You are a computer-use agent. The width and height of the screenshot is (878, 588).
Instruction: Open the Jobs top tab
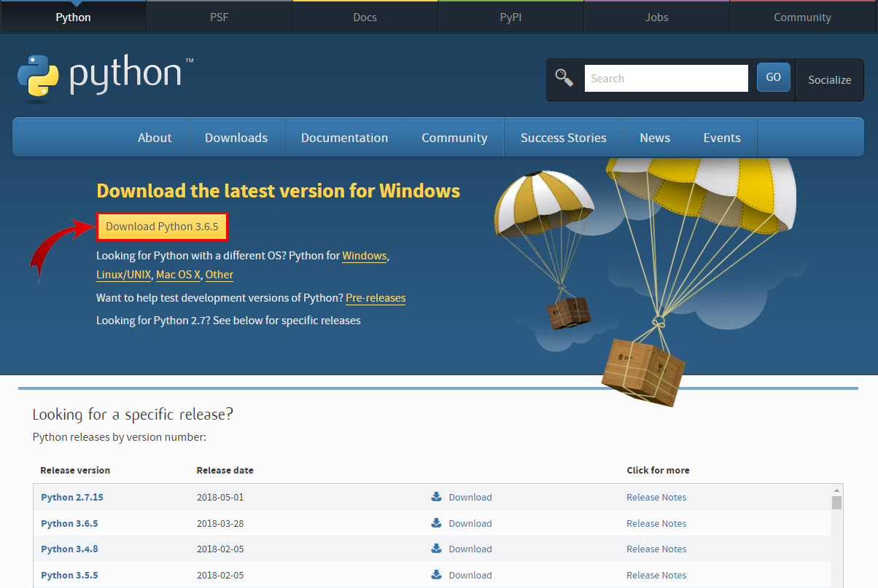tap(656, 17)
